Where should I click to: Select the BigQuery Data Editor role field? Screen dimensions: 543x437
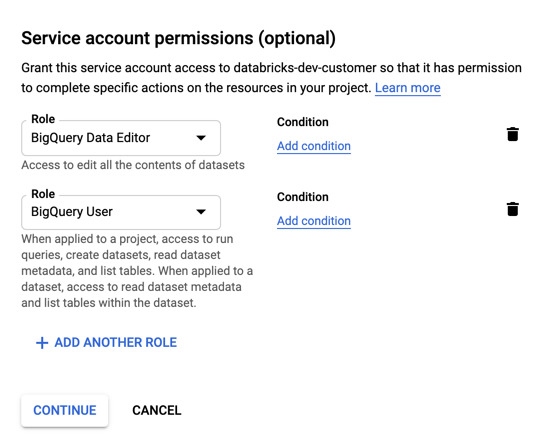[x=121, y=138]
